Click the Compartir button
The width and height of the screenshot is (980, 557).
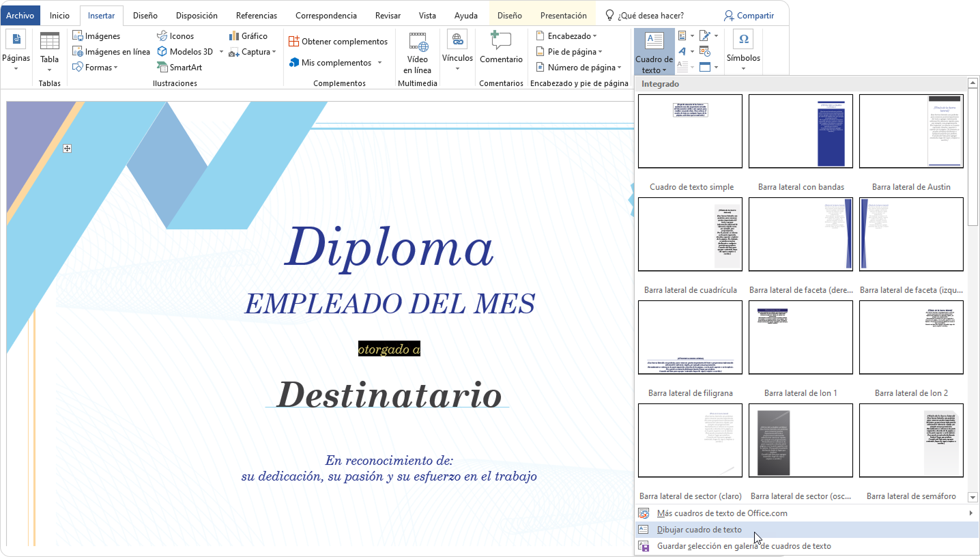click(749, 16)
